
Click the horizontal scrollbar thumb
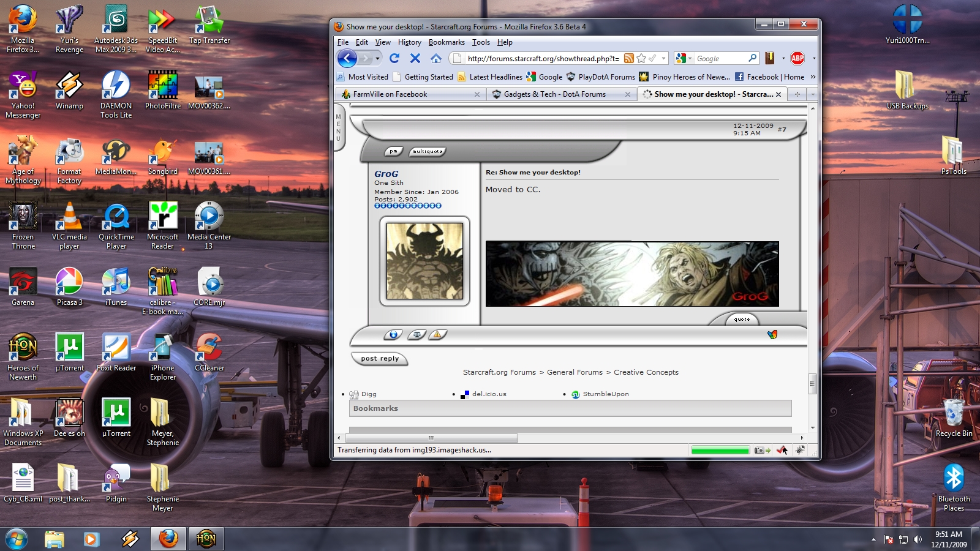click(x=431, y=438)
